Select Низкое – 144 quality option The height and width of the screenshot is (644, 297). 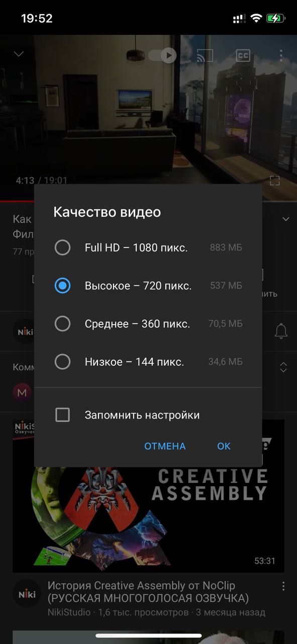click(x=148, y=362)
